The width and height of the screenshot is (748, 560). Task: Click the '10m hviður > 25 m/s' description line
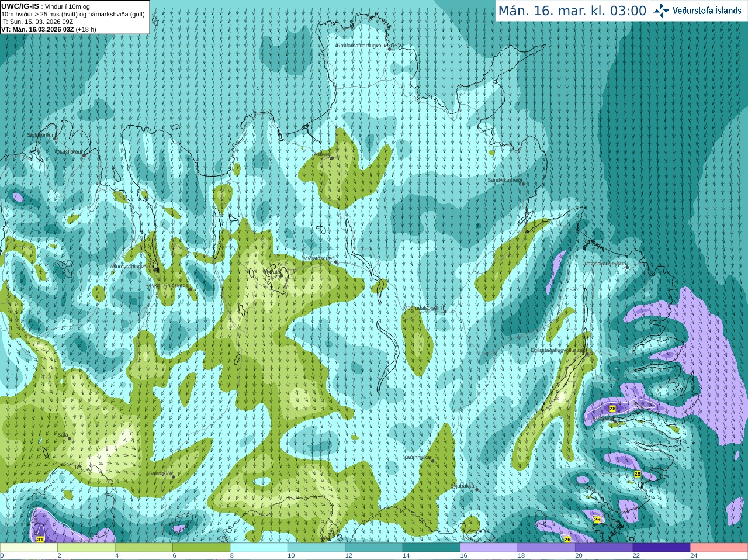coord(73,14)
